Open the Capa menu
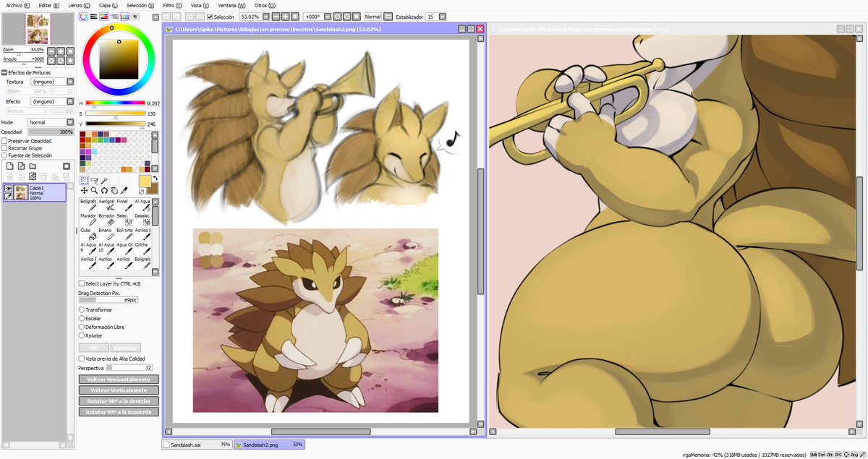 click(109, 5)
